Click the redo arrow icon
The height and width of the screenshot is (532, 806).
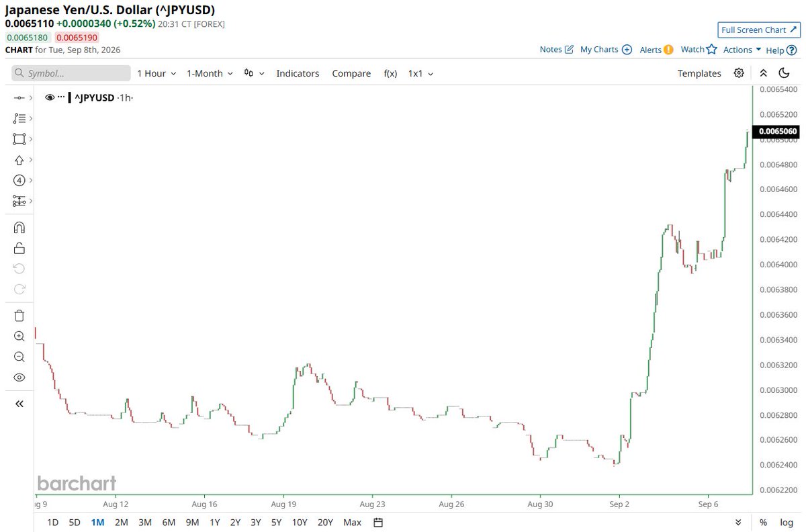point(19,289)
